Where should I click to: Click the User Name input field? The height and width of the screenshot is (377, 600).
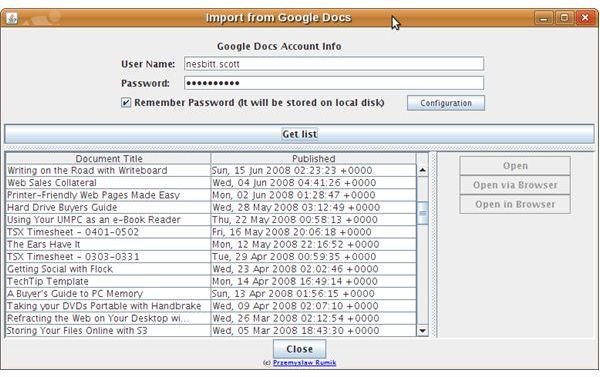(334, 64)
